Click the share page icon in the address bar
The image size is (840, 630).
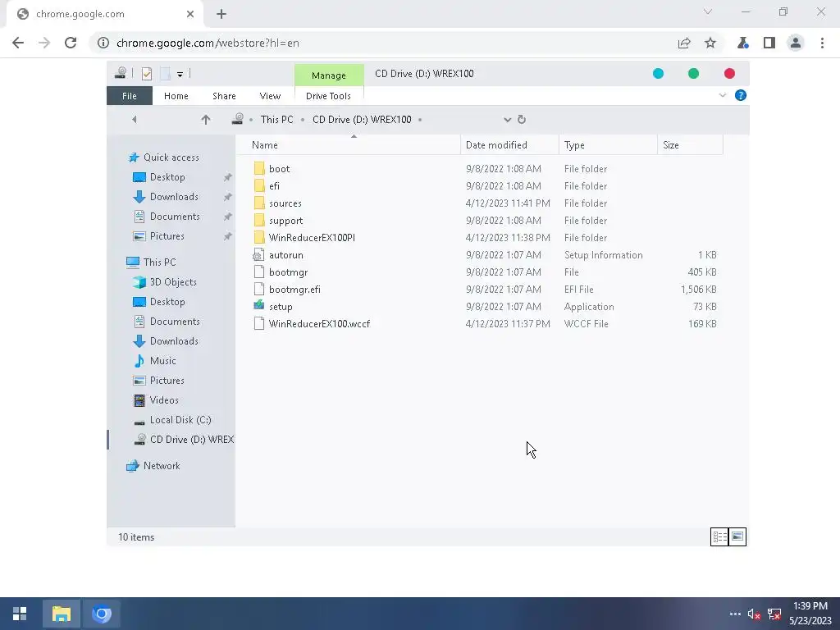click(x=684, y=43)
